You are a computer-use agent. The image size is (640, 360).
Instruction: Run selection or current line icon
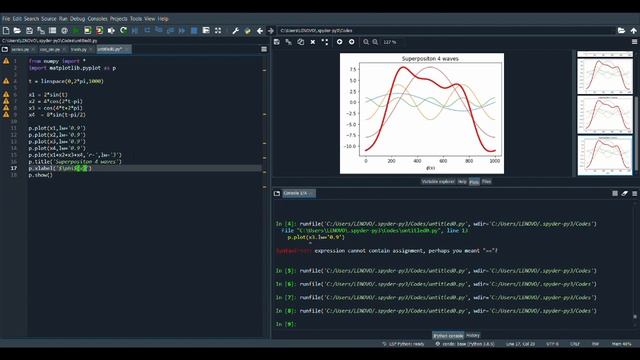click(111, 31)
